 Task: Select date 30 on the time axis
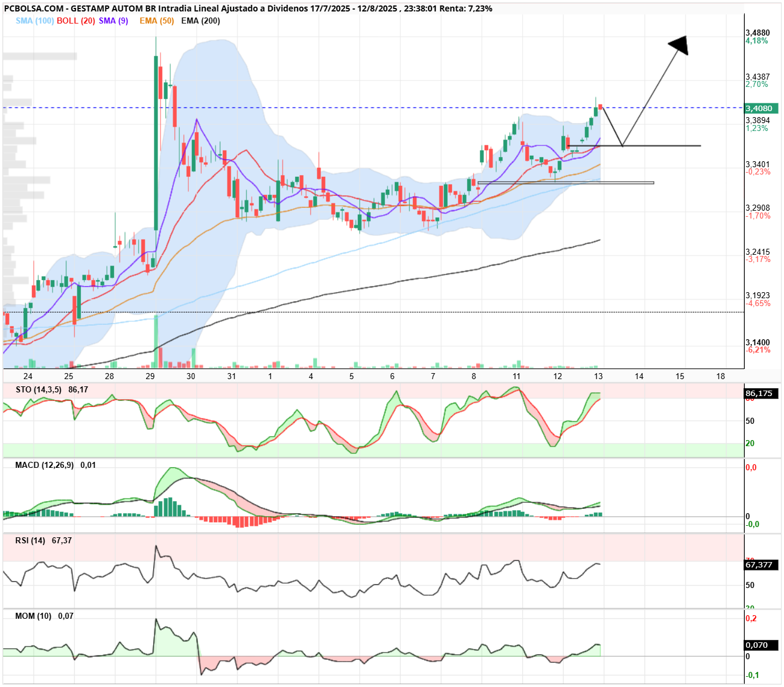pyautogui.click(x=191, y=376)
